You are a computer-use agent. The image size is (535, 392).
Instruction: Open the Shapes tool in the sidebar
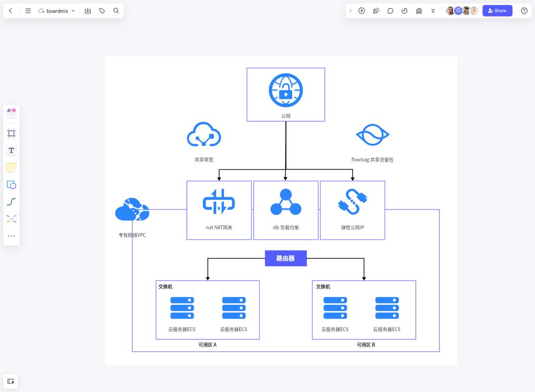pyautogui.click(x=11, y=185)
